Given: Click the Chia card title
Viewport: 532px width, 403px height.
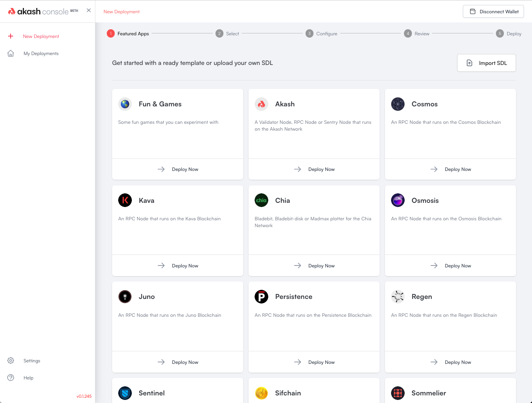Looking at the screenshot, I should (282, 200).
